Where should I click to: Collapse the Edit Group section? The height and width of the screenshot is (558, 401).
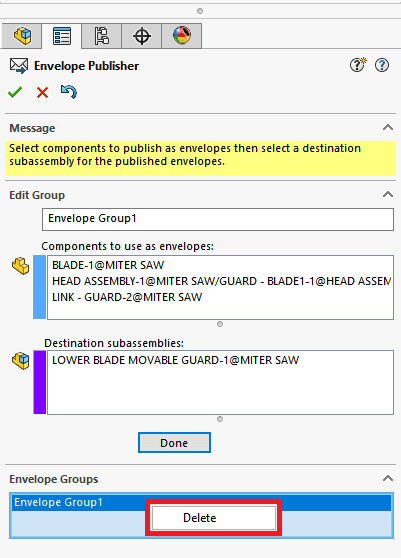(388, 194)
